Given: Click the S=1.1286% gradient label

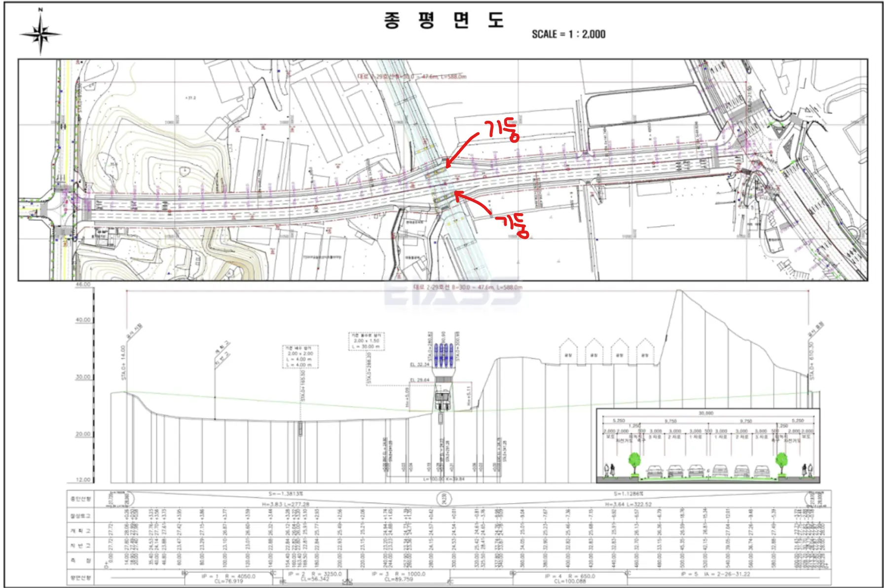Looking at the screenshot, I should [628, 494].
